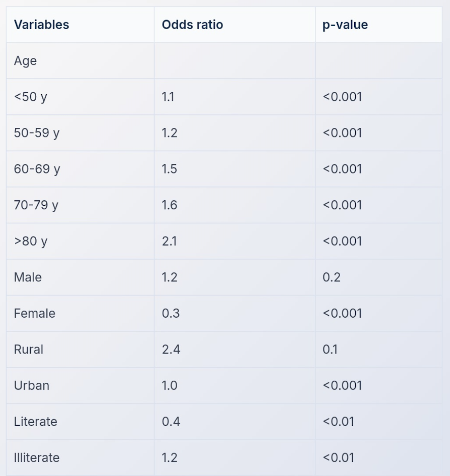Click the 60-69 y odds ratio 1.5
450x476 pixels.
[169, 169]
